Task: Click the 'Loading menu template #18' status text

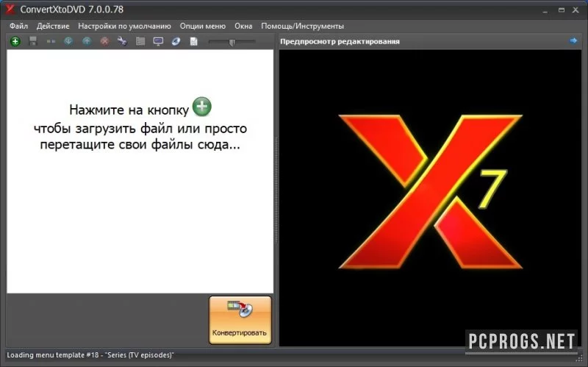Action: click(x=90, y=355)
